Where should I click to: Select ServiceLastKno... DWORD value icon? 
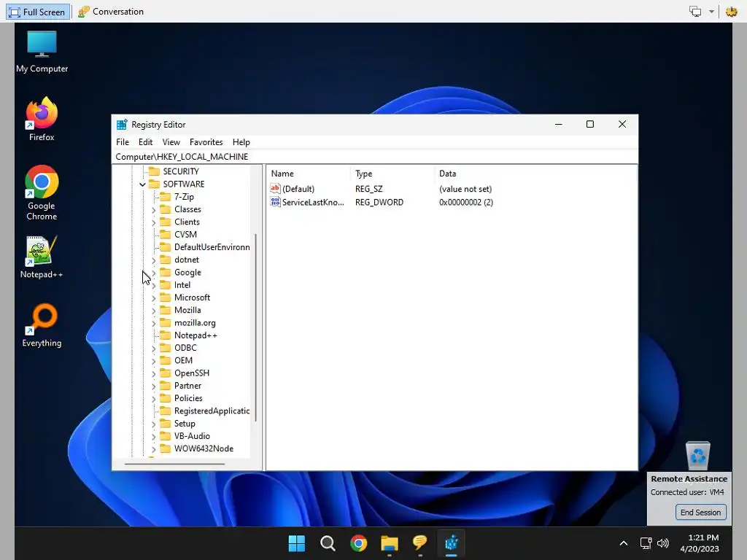point(275,202)
